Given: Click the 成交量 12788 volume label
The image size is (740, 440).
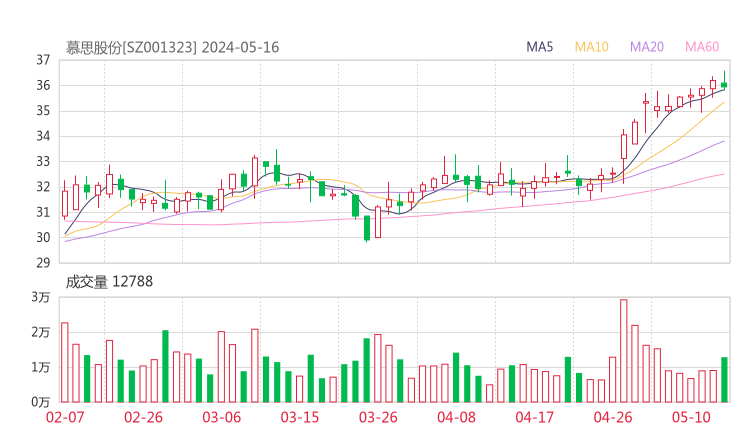Looking at the screenshot, I should coord(109,282).
